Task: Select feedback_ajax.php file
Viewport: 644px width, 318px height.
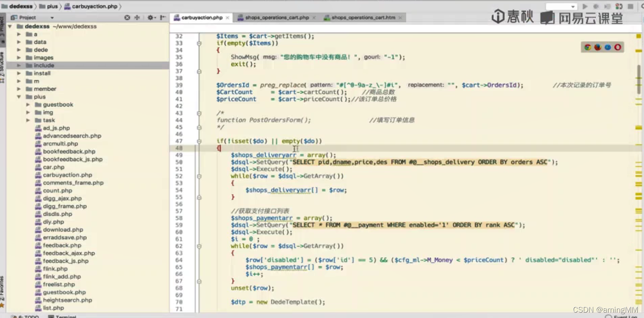Action: pyautogui.click(x=69, y=253)
